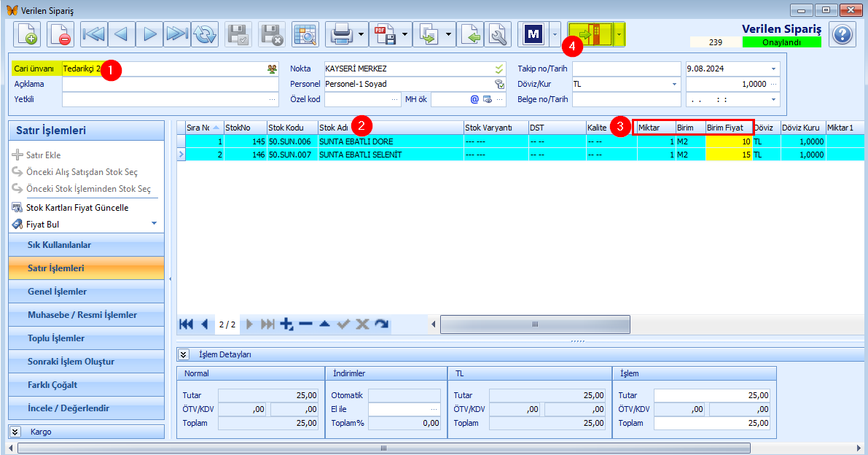Open the dropdown next to the M button
This screenshot has height=455, width=868.
pyautogui.click(x=555, y=34)
